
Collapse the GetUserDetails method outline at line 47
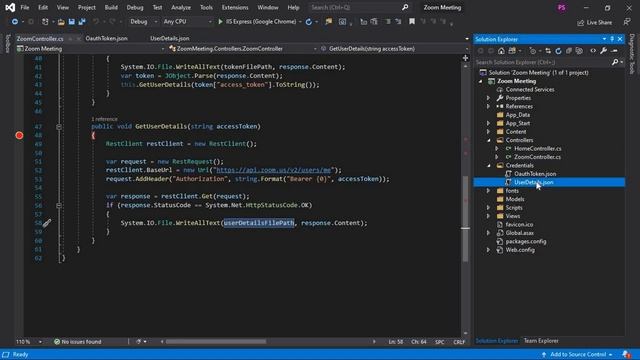[x=59, y=127]
